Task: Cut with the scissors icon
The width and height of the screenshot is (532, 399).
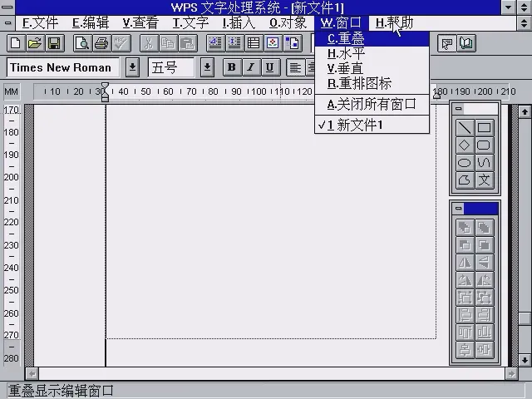Action: click(x=149, y=43)
